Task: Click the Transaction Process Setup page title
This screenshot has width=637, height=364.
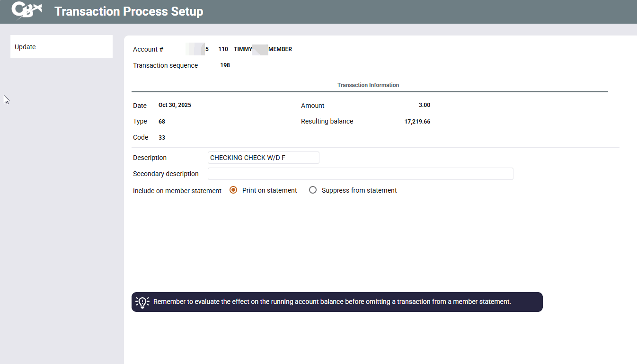Action: [129, 11]
